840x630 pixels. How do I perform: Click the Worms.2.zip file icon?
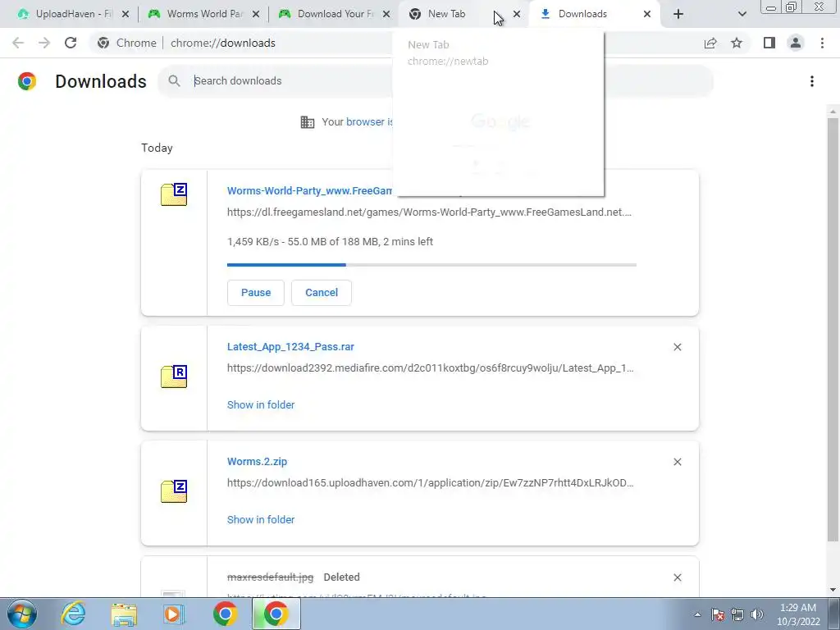tap(174, 491)
